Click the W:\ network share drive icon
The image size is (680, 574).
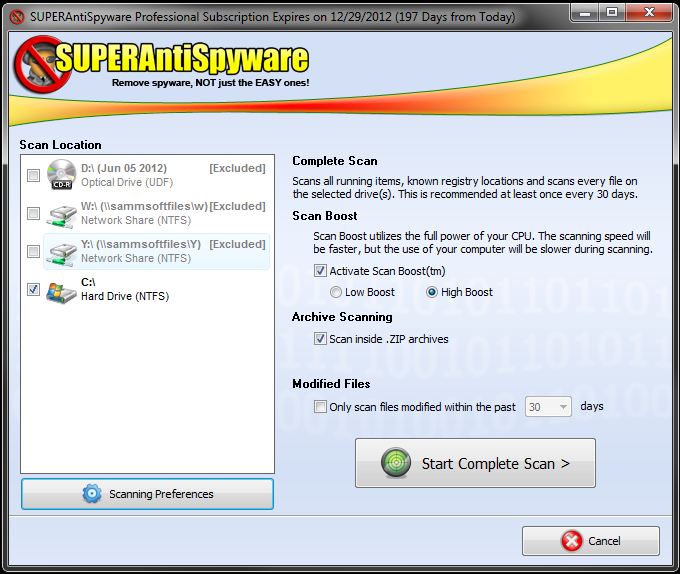61,215
